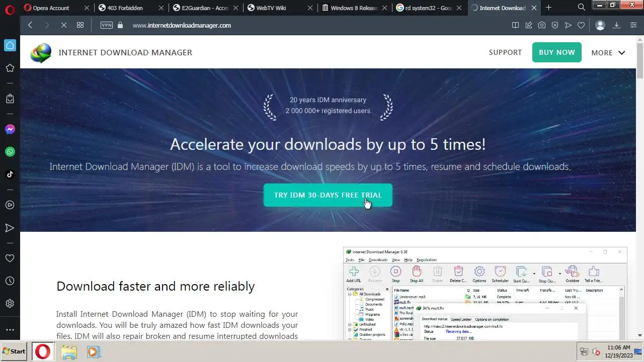Open the browser downloads arrow icon
Viewport: 644px width, 362px height.
point(616,25)
